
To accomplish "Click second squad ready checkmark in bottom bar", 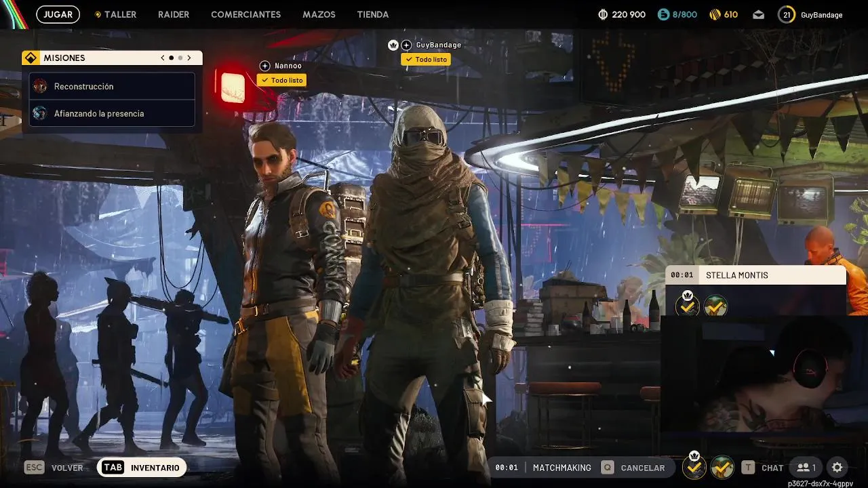I will 722,467.
